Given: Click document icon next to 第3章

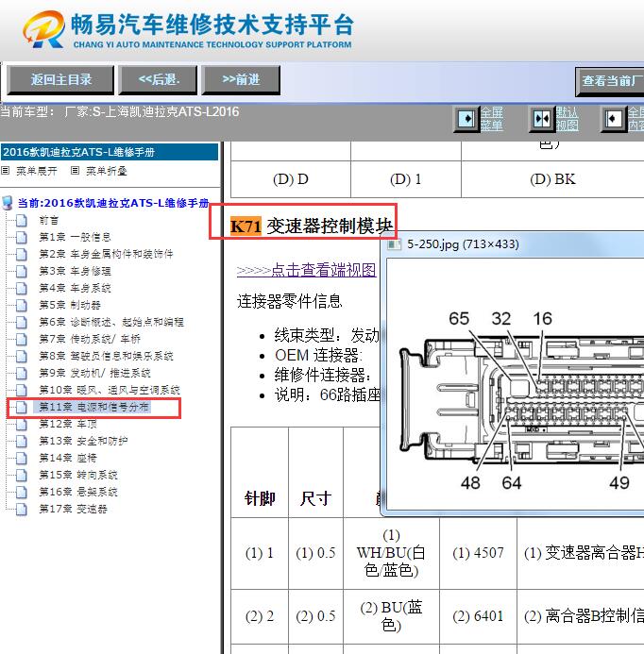Looking at the screenshot, I should (22, 271).
